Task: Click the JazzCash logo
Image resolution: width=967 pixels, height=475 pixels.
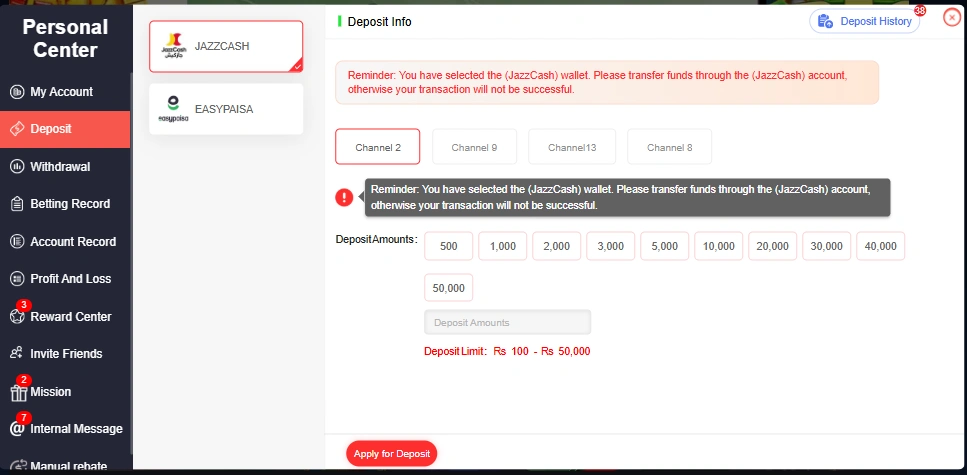Action: [173, 46]
